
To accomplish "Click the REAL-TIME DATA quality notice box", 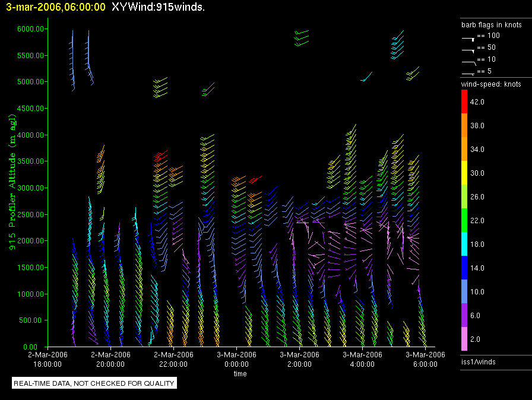I will click(x=94, y=383).
